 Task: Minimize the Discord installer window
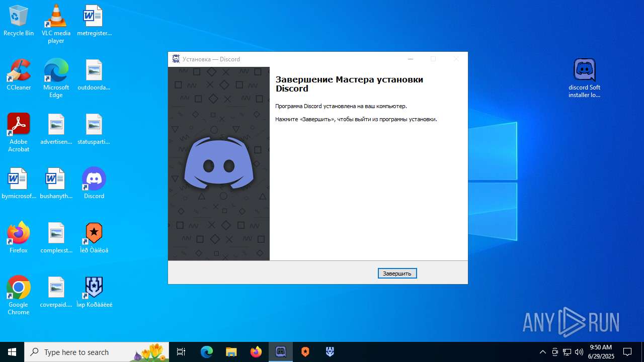tap(411, 59)
